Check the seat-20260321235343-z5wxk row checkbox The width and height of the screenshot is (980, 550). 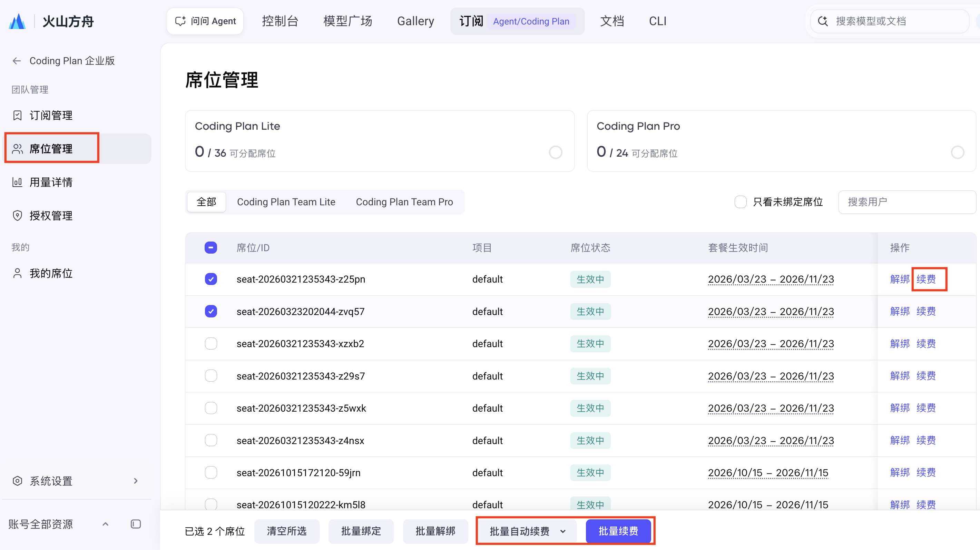pyautogui.click(x=211, y=408)
